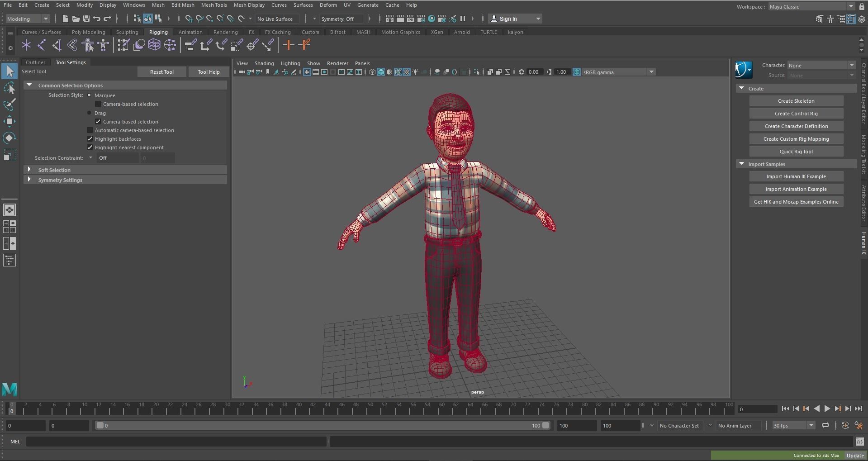Click the Lattice deformer shelf icon
The height and width of the screenshot is (461, 868).
154,45
